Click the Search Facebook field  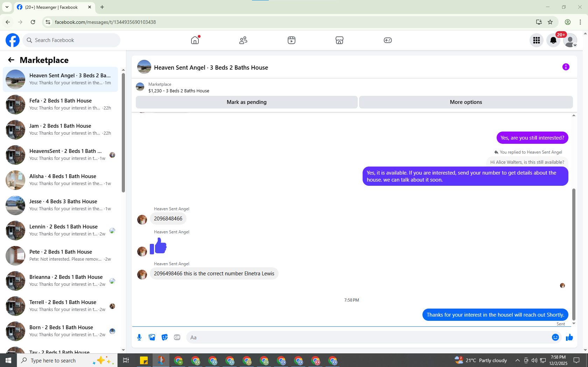point(71,40)
